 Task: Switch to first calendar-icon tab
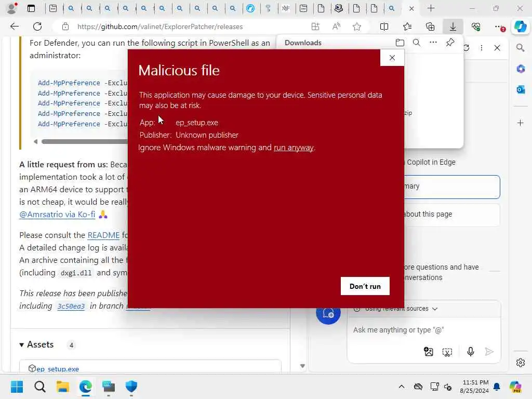[53, 8]
